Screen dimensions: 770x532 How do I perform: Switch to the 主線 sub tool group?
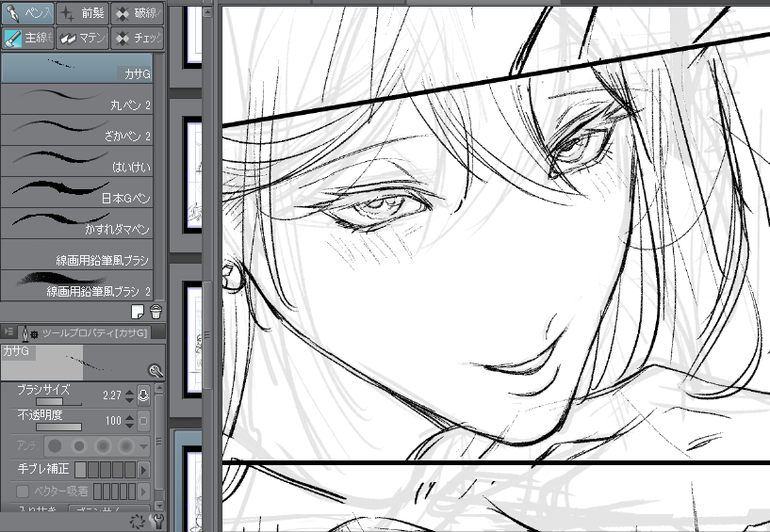[27, 38]
